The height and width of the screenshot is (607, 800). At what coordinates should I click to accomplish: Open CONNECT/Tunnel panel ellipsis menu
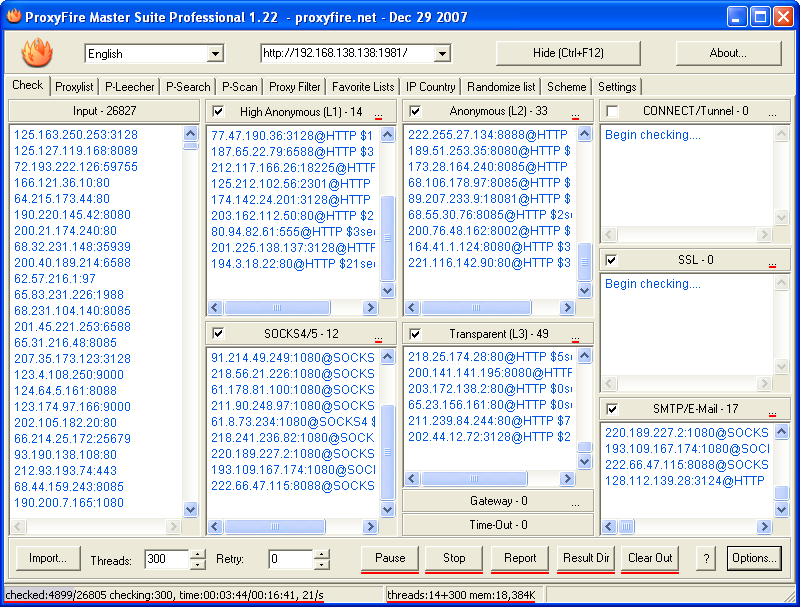(x=772, y=113)
